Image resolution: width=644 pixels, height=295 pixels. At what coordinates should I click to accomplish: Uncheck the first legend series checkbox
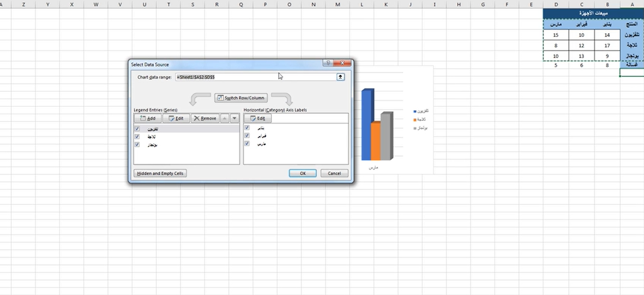click(137, 128)
